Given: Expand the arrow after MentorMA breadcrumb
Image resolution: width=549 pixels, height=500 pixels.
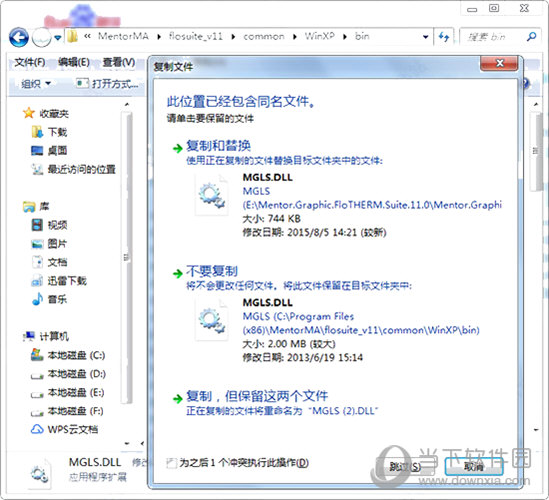Looking at the screenshot, I should click(159, 37).
